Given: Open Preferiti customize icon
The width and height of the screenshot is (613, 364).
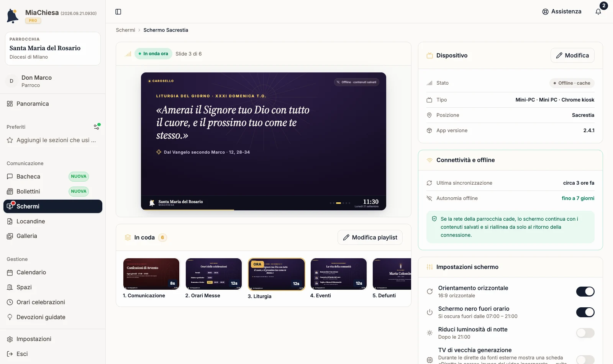Looking at the screenshot, I should click(97, 127).
